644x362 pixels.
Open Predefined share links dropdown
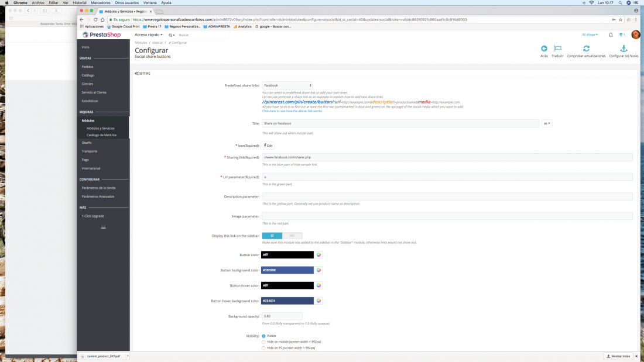[x=287, y=85]
